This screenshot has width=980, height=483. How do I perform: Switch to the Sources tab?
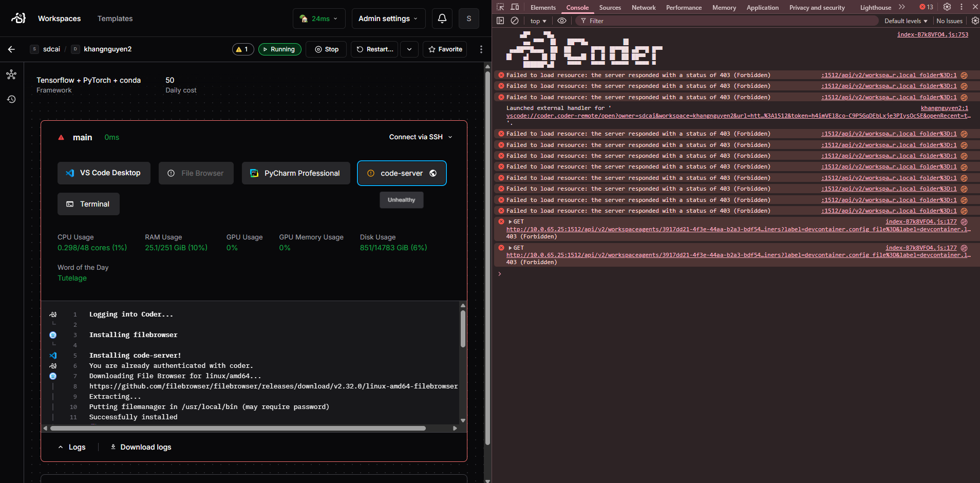coord(610,8)
